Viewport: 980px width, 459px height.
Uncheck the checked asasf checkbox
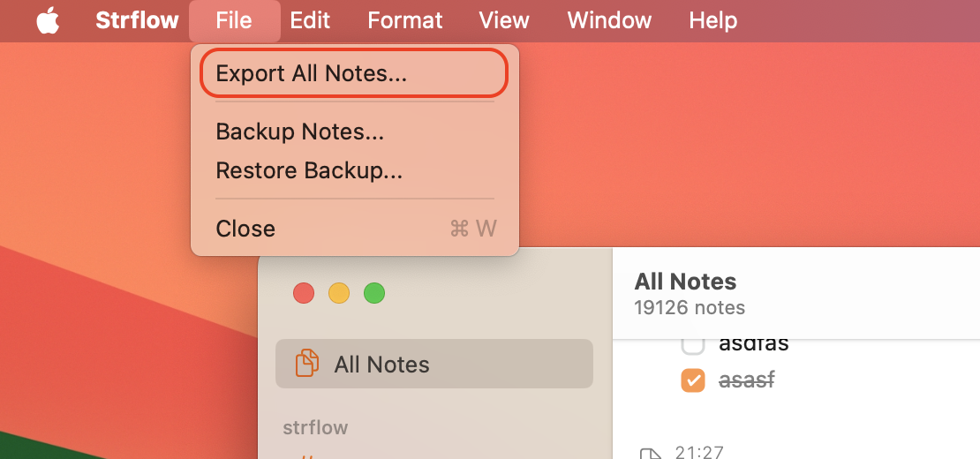[693, 380]
